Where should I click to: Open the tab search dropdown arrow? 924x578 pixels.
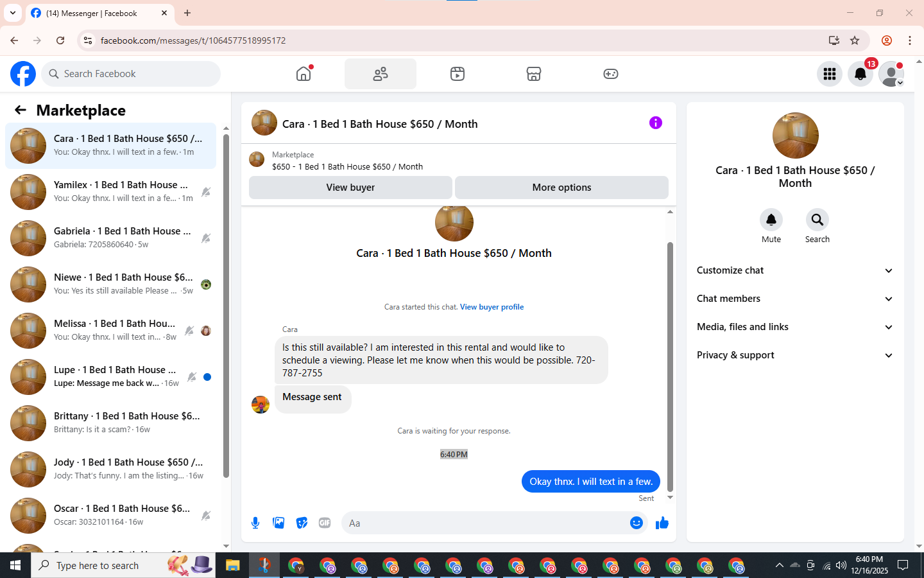[x=13, y=13]
